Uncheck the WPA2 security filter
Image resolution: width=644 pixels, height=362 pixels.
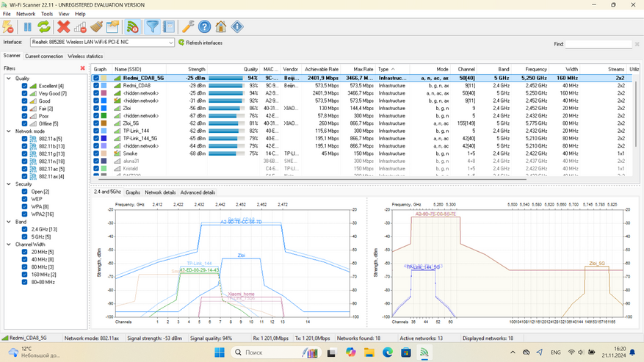[x=24, y=214]
